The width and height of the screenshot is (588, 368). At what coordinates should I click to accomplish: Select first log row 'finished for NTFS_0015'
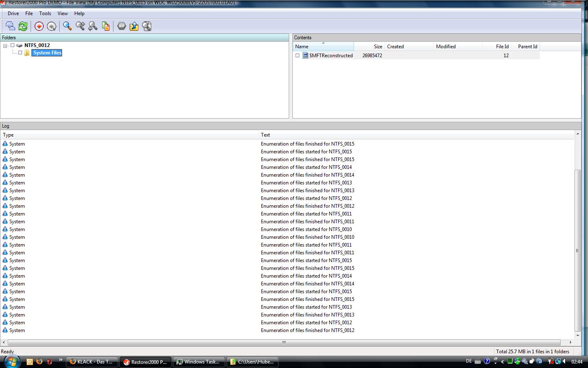(287, 144)
